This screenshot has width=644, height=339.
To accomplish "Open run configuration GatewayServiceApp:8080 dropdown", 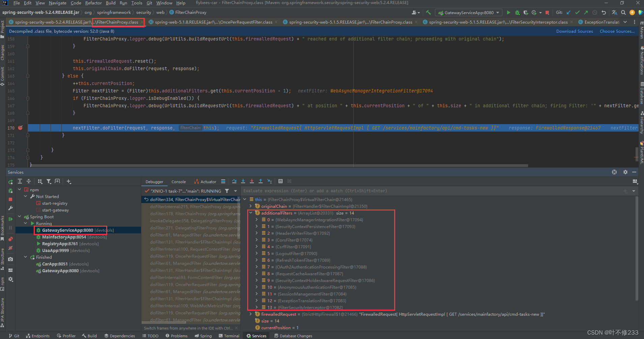I will (469, 12).
